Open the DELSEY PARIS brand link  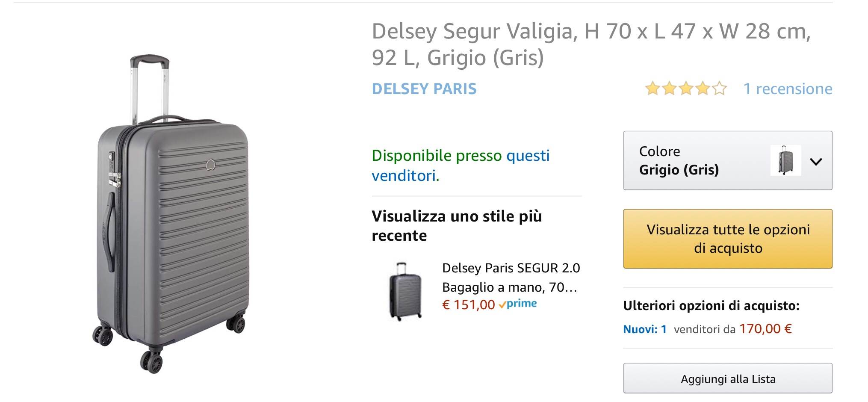[424, 89]
